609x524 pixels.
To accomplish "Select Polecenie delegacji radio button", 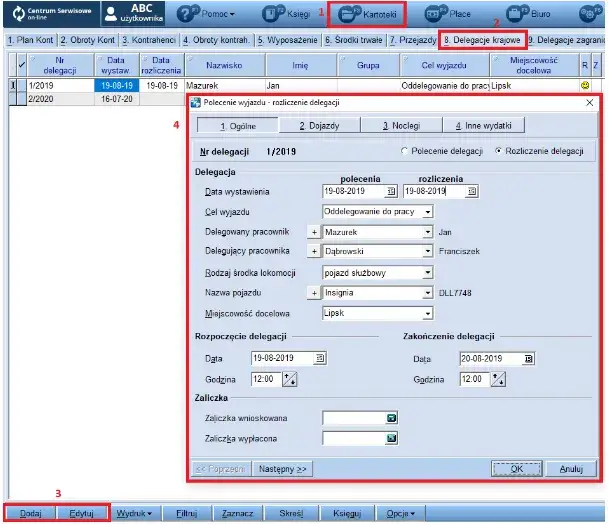I will point(404,151).
